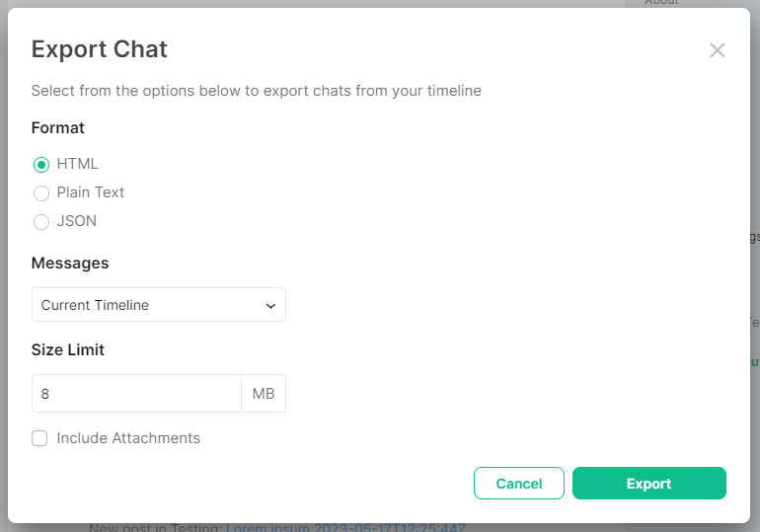Close the Export Chat dialog with X
760x532 pixels.
tap(717, 50)
